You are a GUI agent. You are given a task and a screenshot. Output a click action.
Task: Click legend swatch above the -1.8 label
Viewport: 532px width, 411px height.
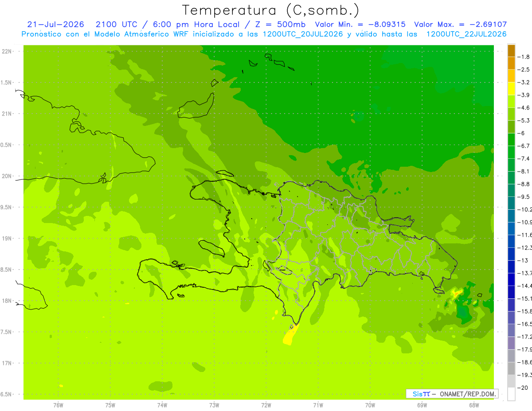pyautogui.click(x=511, y=51)
